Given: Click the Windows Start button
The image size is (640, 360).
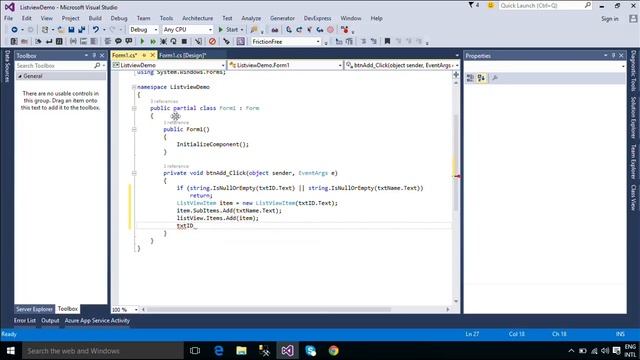Looking at the screenshot, I should [11, 351].
